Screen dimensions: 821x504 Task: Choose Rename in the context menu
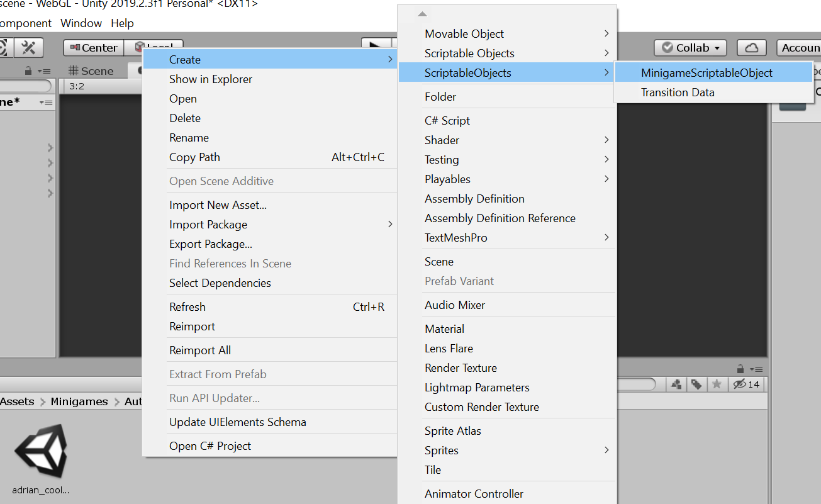(270, 138)
